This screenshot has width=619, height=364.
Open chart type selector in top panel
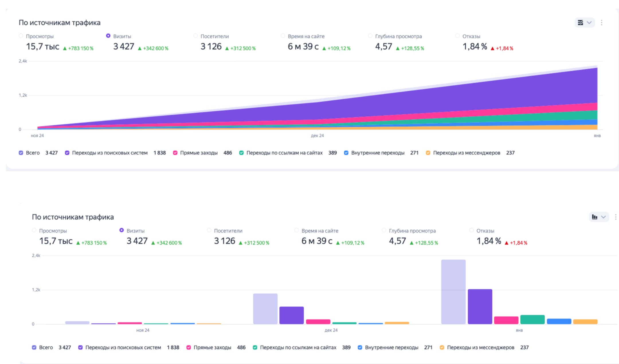click(585, 23)
